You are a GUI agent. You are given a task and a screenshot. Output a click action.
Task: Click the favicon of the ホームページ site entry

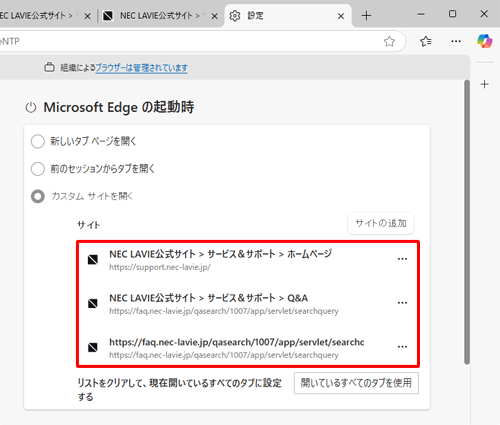point(93,259)
